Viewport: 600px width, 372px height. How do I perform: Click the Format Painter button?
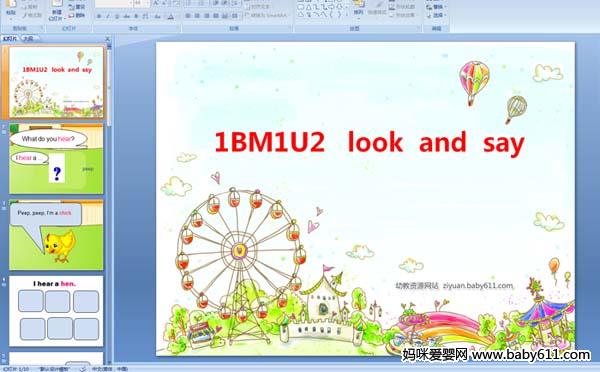pyautogui.click(x=32, y=15)
